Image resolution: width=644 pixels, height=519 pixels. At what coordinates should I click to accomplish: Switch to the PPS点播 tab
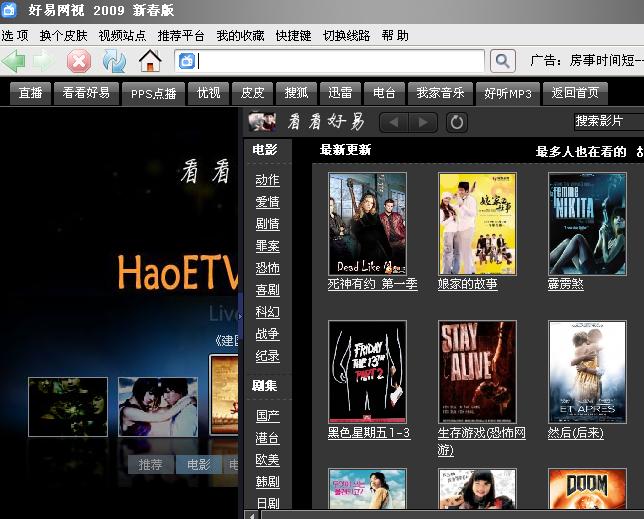(x=153, y=94)
